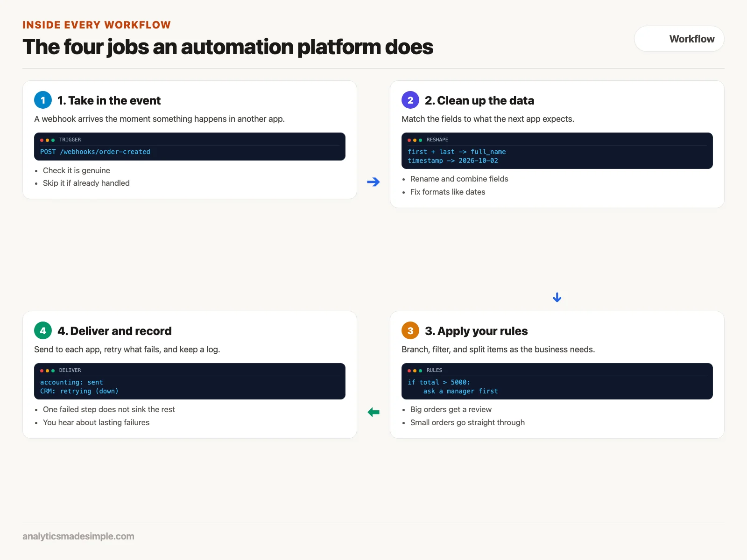Click the 'A webhook arrives the moment' description
The height and width of the screenshot is (560, 747).
click(159, 119)
